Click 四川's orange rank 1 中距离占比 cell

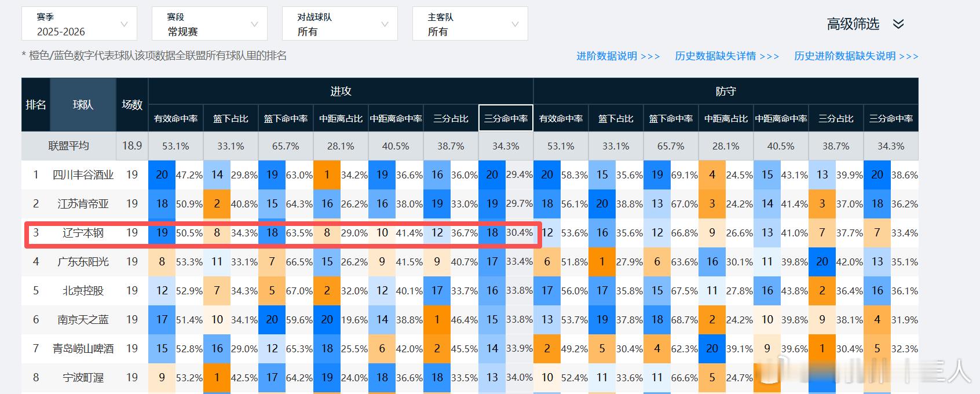(x=327, y=175)
